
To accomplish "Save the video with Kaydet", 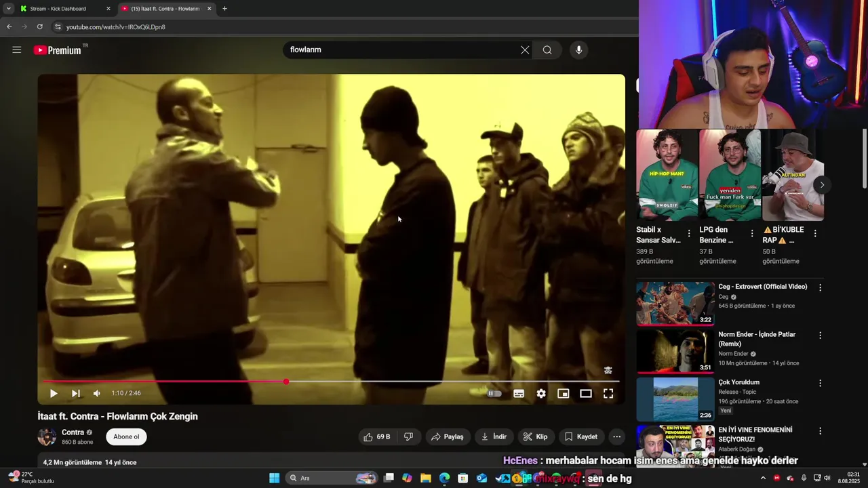I will click(x=581, y=436).
